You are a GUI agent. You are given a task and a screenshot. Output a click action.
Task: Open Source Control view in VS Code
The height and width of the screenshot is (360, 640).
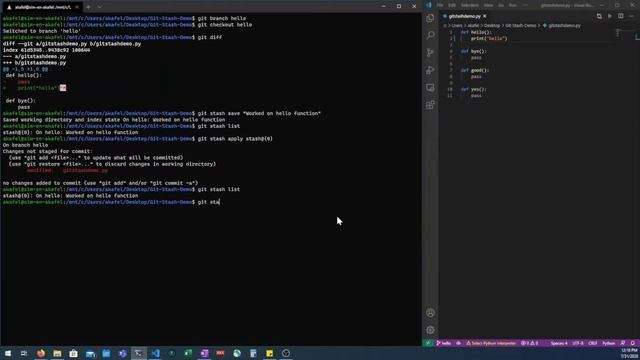(430, 53)
